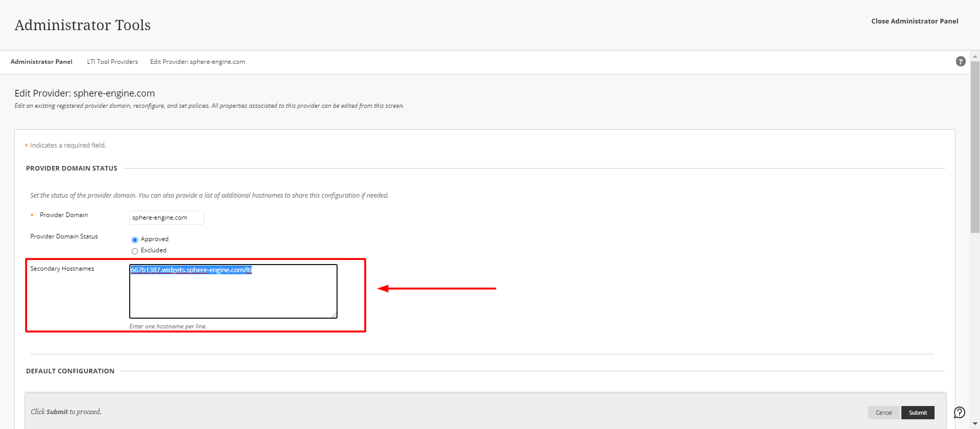Click the 'Edit Provider: sphere-engine.com' page heading

point(85,93)
